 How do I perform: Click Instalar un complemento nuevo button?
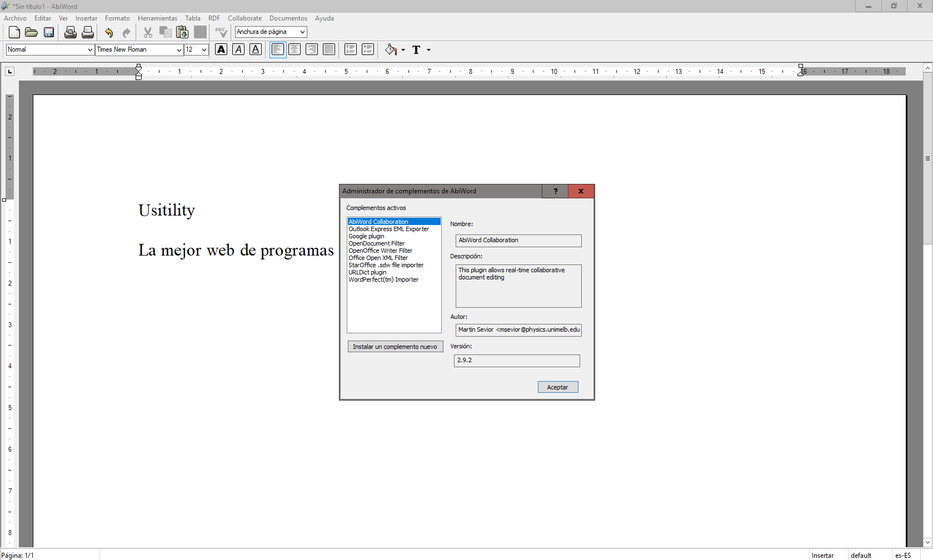(x=395, y=347)
